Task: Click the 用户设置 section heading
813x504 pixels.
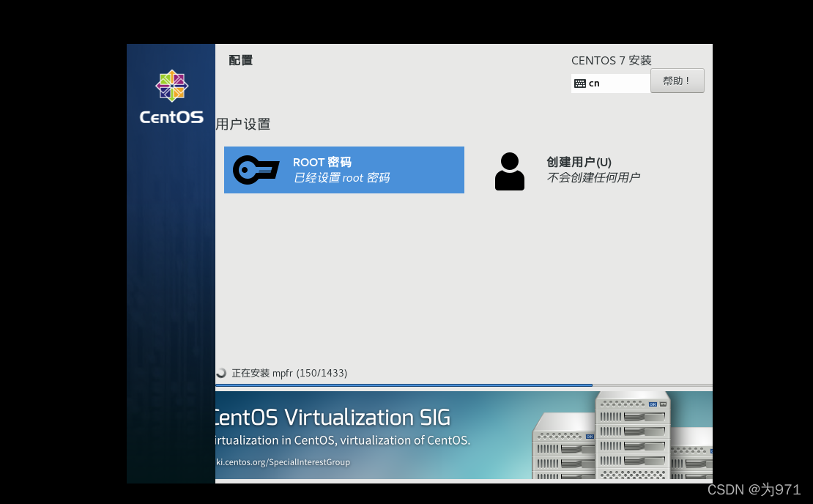Action: [243, 124]
